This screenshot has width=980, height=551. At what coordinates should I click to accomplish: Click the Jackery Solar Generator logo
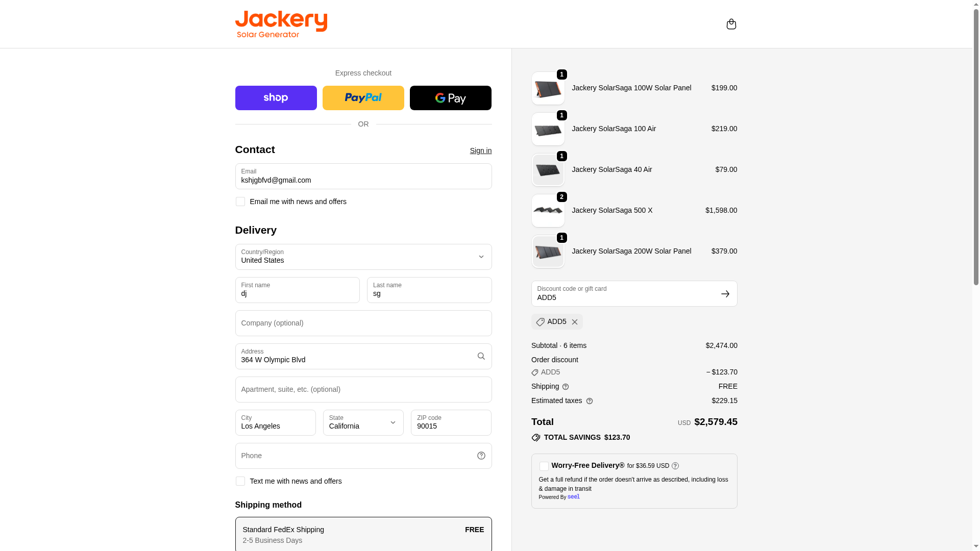pos(281,24)
